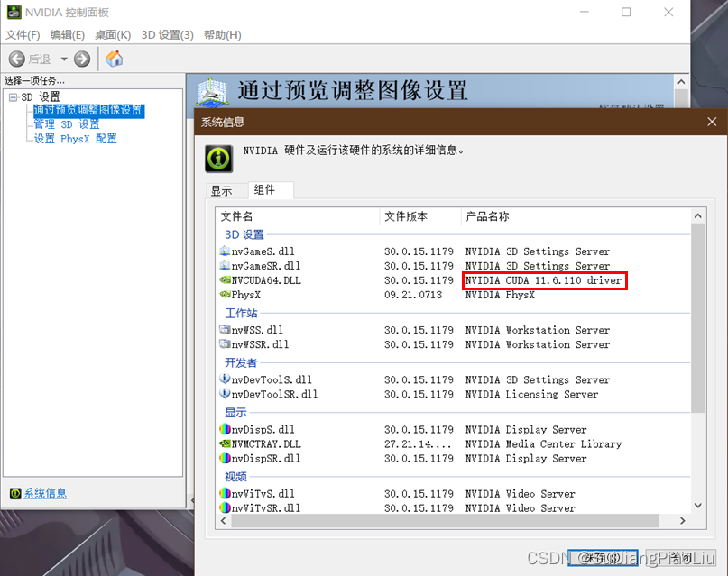Image resolution: width=728 pixels, height=576 pixels.
Task: Open the 桌面(K) menu
Action: pyautogui.click(x=113, y=35)
